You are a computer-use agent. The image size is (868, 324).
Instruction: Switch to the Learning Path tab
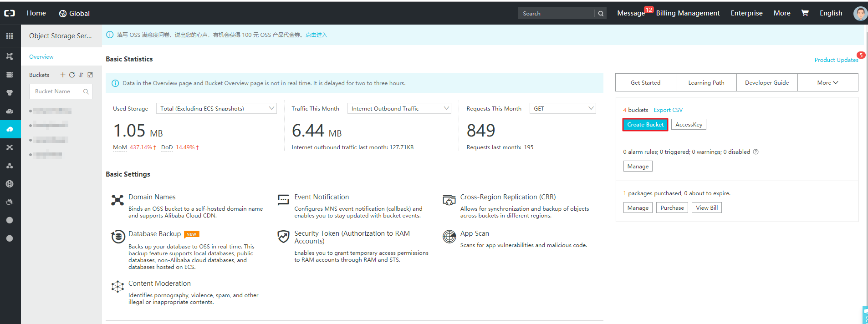(706, 83)
